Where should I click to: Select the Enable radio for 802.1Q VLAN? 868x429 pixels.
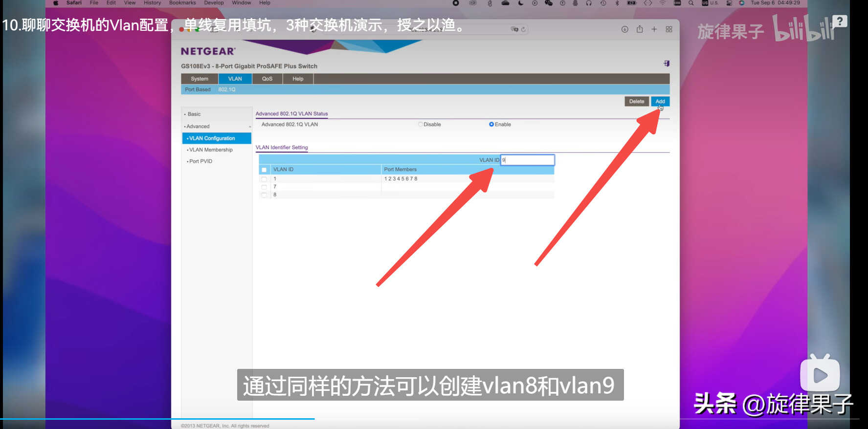pyautogui.click(x=491, y=125)
